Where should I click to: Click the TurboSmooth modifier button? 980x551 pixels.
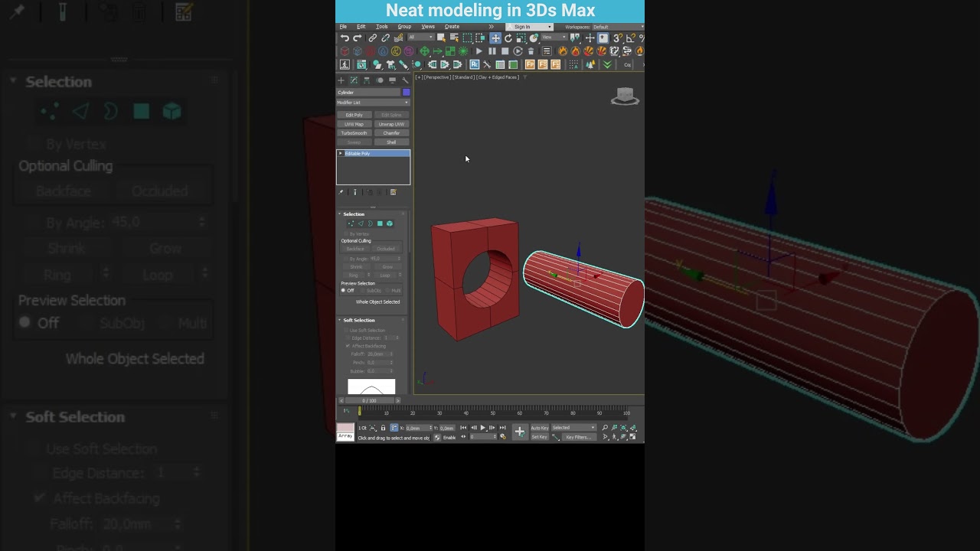pyautogui.click(x=354, y=133)
